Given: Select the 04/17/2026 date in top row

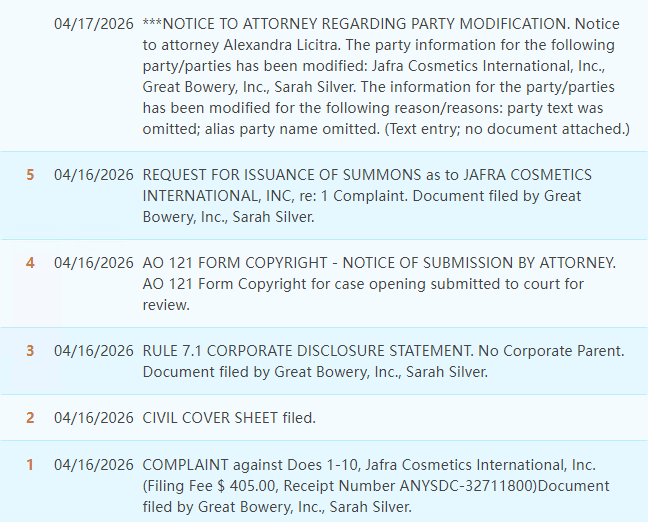Looking at the screenshot, I should [x=94, y=24].
